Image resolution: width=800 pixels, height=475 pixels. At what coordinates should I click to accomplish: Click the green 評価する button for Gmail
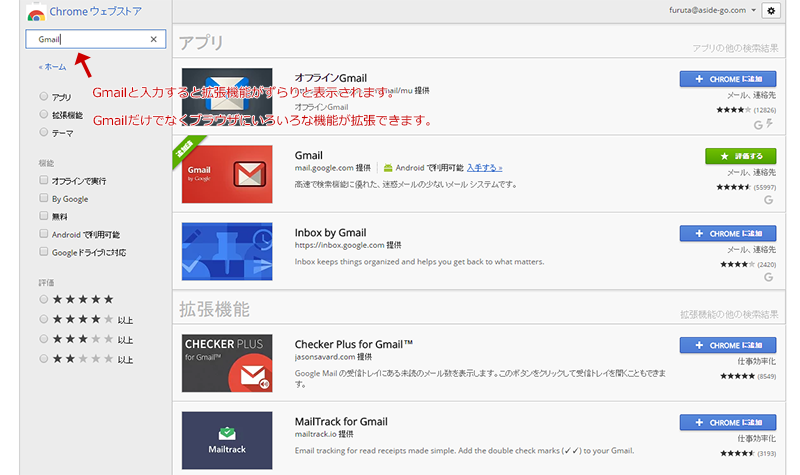pyautogui.click(x=740, y=156)
